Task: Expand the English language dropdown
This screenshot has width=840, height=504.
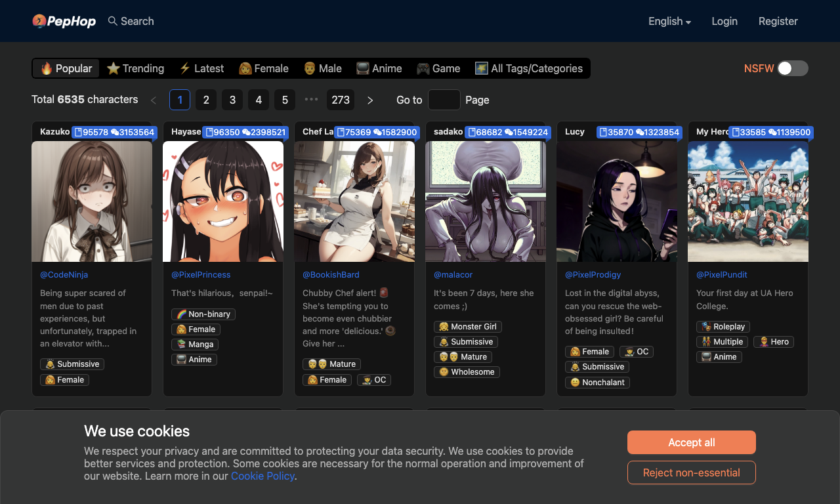Action: click(x=669, y=21)
